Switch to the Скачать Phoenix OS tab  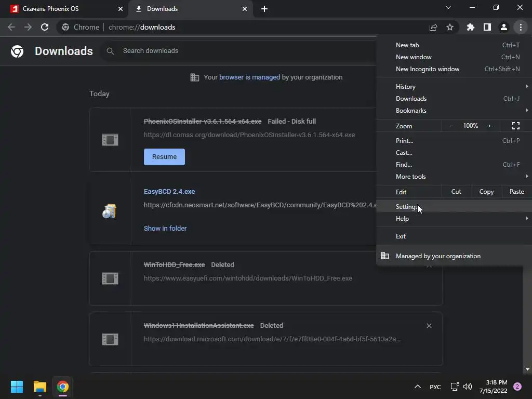click(x=64, y=9)
